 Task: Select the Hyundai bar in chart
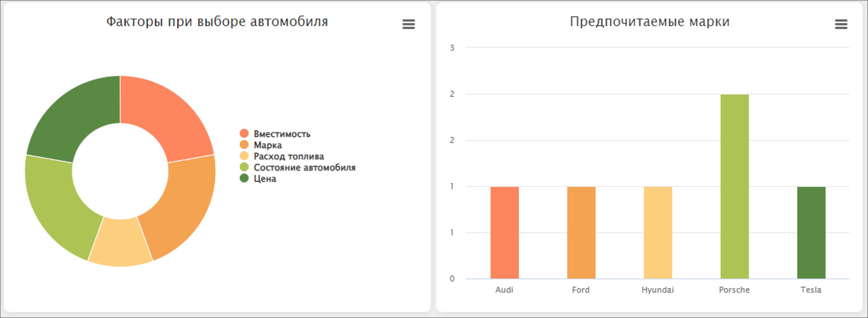(658, 233)
